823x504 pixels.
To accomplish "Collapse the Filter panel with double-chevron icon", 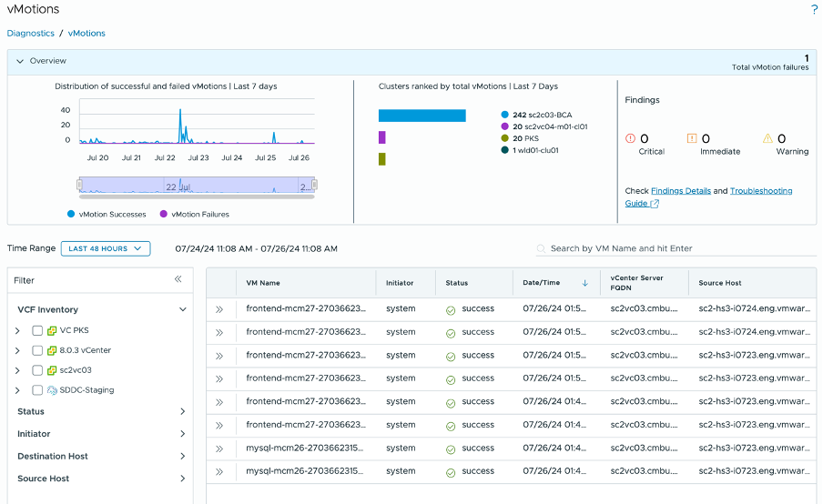I will tap(178, 280).
